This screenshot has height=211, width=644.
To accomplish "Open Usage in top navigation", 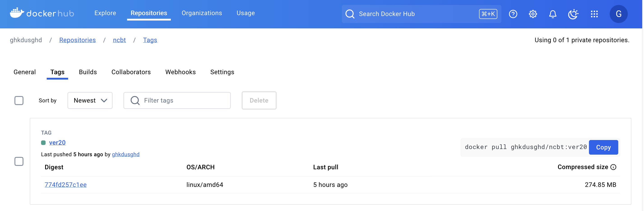I will click(x=246, y=13).
